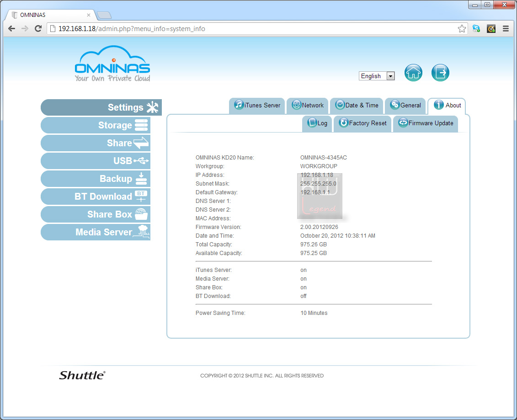Open a new browser tab
Image resolution: width=517 pixels, height=420 pixels.
(105, 15)
